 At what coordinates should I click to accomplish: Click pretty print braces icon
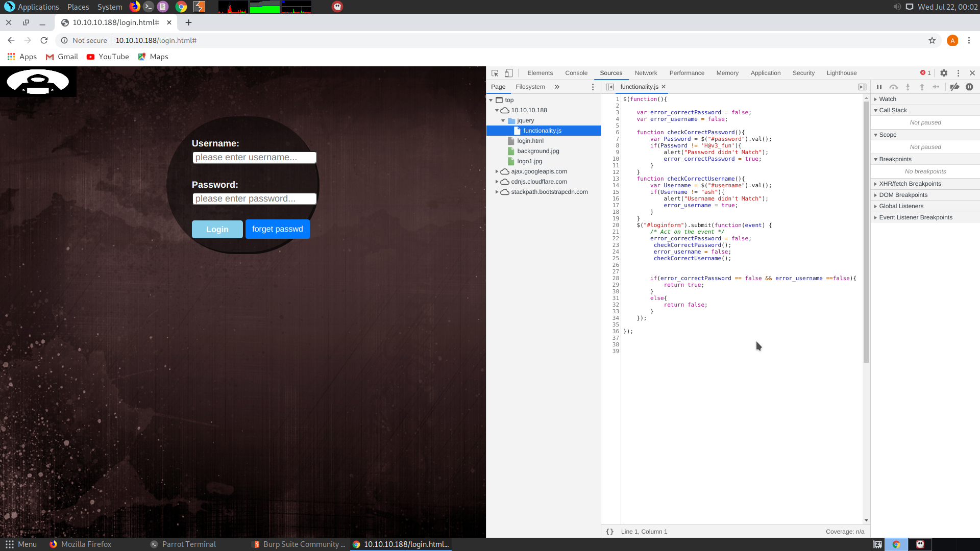[x=609, y=532]
